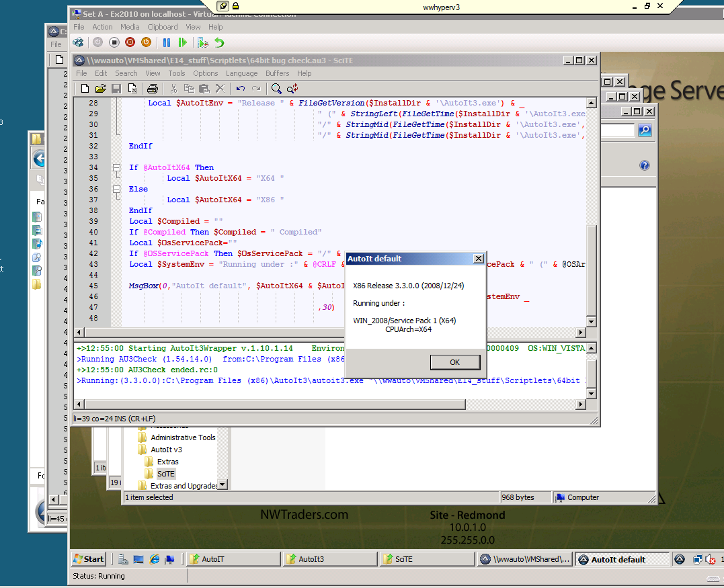Click the "968 bytes" status bar entry
The image size is (724, 588).
(518, 497)
